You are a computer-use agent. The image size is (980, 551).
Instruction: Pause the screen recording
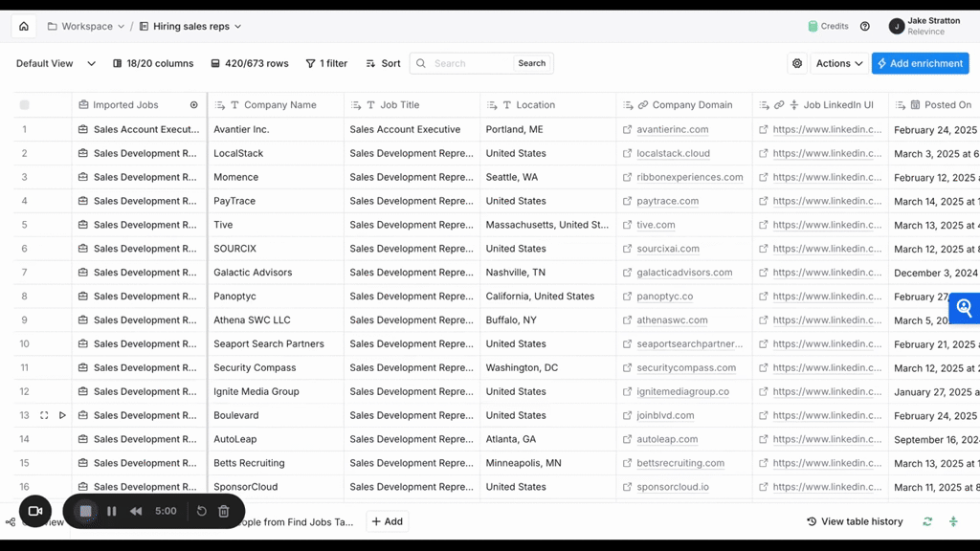tap(112, 511)
